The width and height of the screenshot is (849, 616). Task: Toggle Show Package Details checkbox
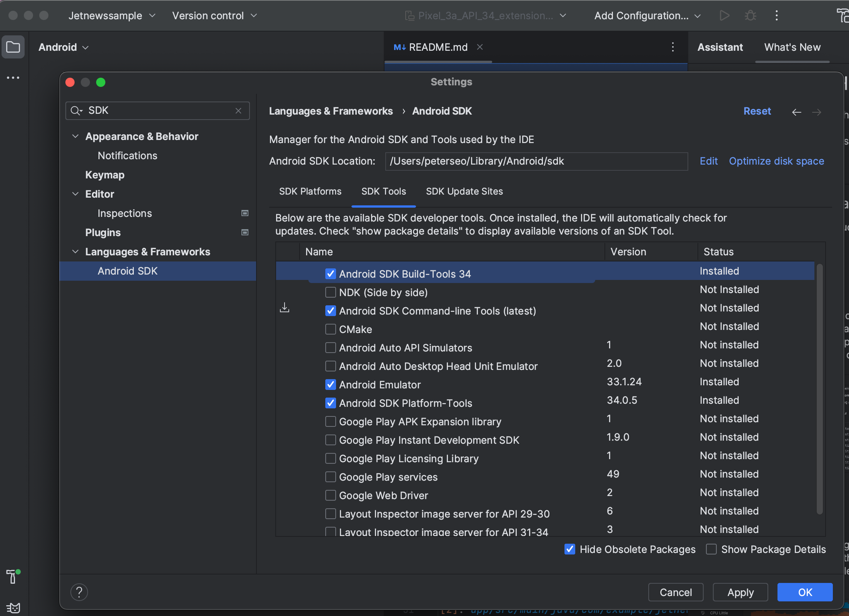[x=711, y=549]
